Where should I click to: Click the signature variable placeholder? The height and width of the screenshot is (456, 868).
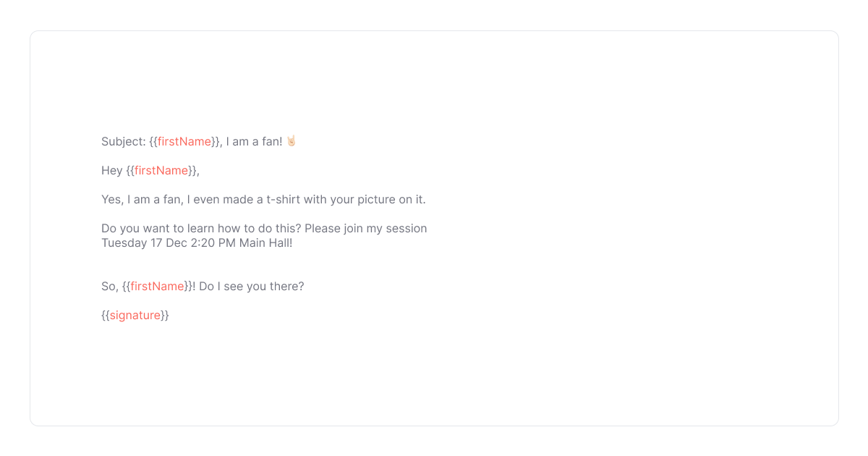pyautogui.click(x=135, y=315)
